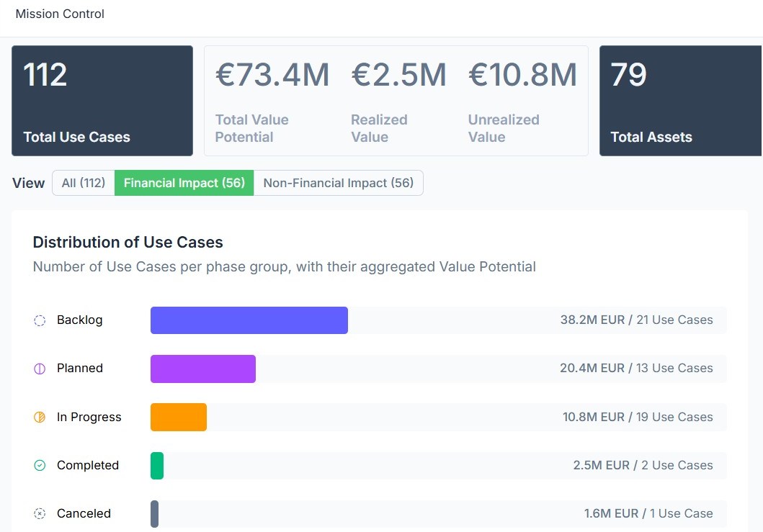Screen dimensions: 763x532
Task: Click the Canceled crossed circle icon
Action: (40, 513)
